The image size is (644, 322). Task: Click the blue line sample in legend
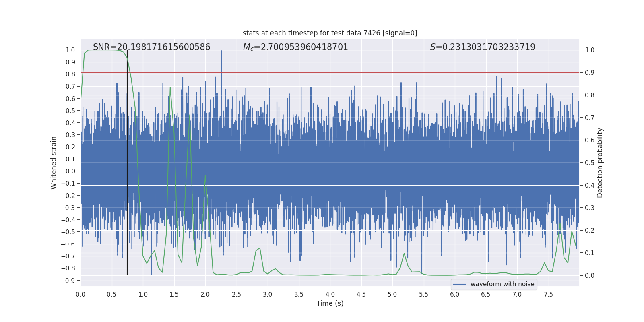click(459, 284)
